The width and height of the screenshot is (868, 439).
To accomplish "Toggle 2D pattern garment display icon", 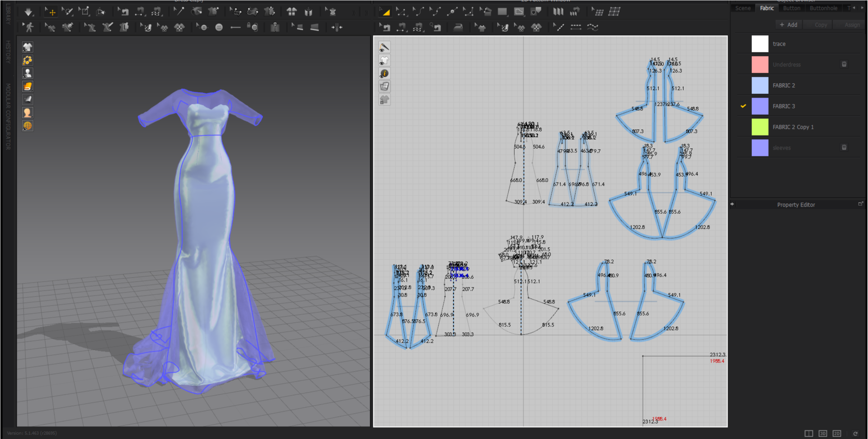I will [384, 60].
